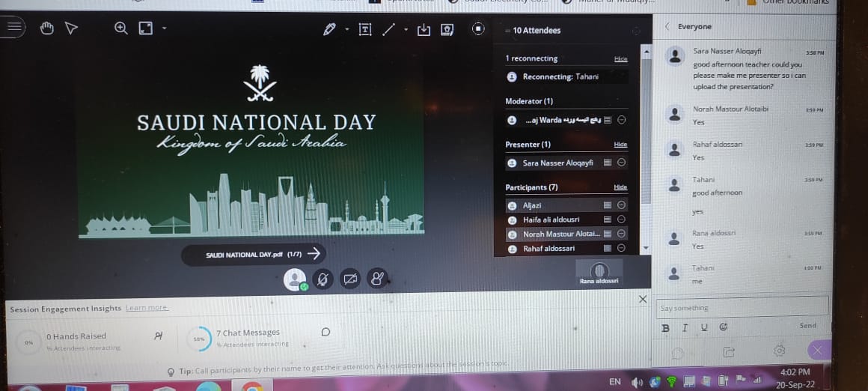
Task: Select the hand pan tool
Action: click(x=46, y=28)
